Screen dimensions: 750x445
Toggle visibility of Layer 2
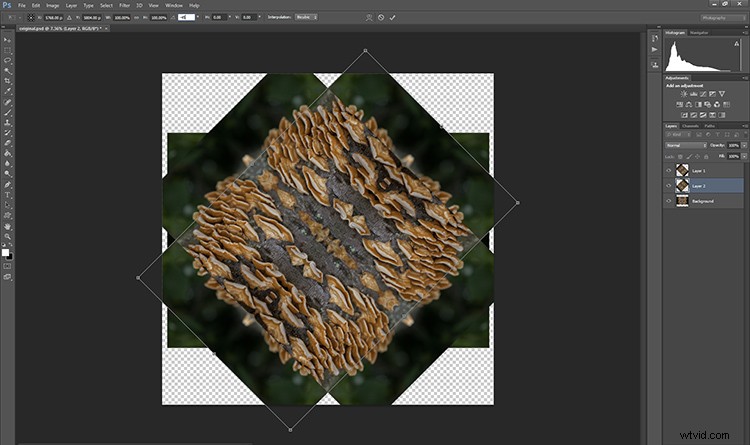pyautogui.click(x=669, y=186)
